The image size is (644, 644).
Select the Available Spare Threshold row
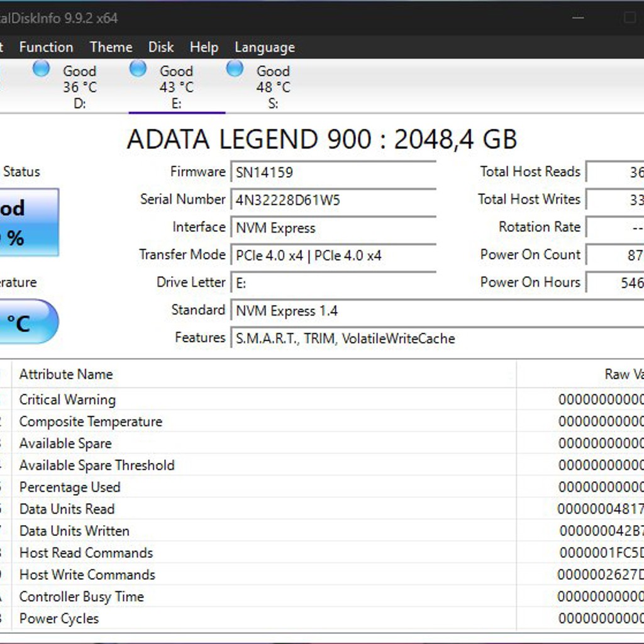[322, 465]
